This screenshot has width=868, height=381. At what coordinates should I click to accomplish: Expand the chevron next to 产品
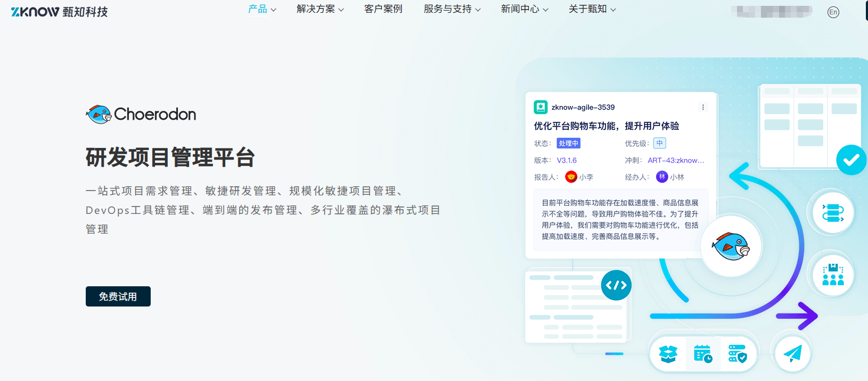(273, 10)
